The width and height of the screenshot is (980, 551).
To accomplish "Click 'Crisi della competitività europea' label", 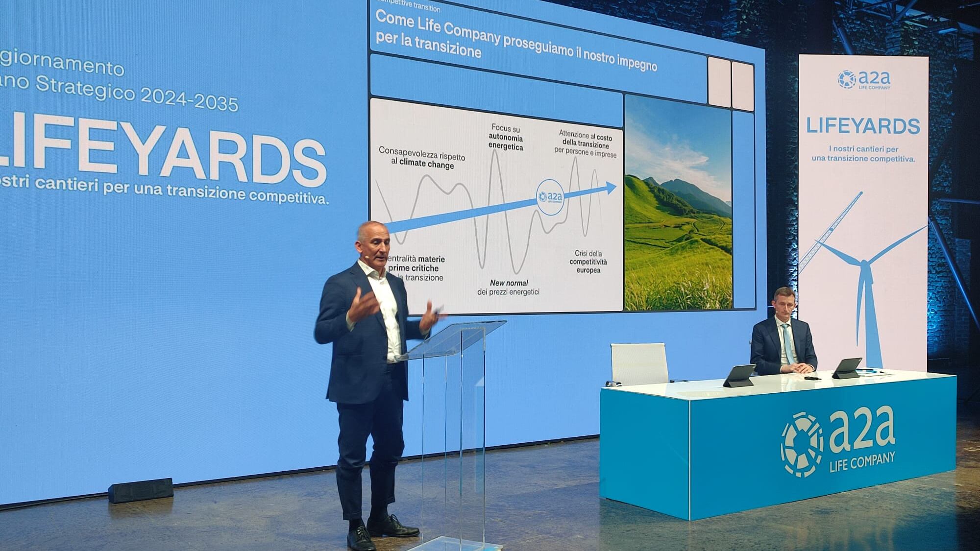I will click(x=588, y=262).
